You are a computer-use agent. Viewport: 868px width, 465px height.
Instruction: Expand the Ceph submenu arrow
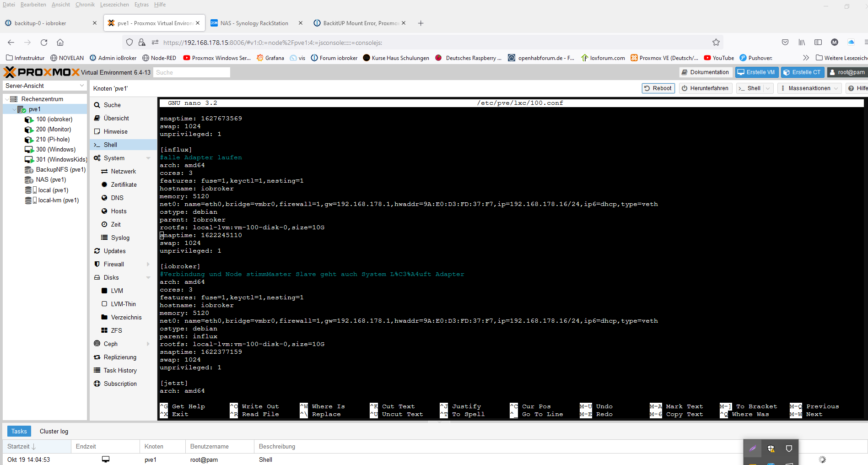tap(148, 344)
